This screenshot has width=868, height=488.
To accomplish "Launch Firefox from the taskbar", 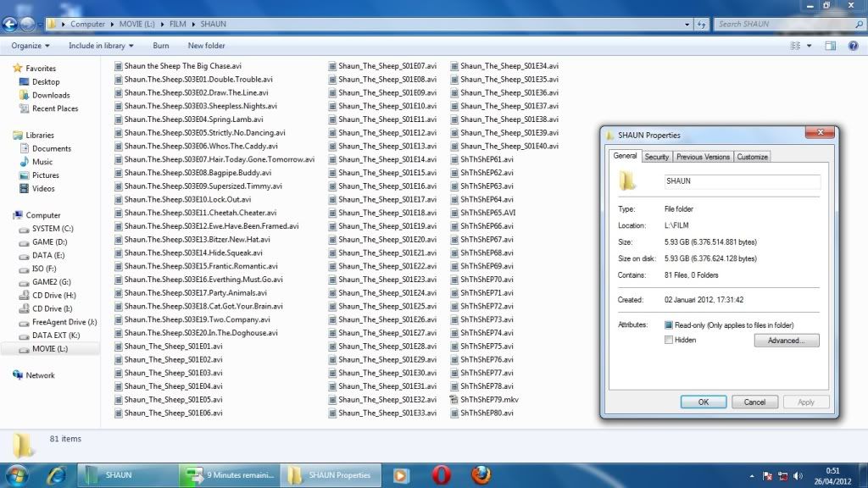I will 481,475.
